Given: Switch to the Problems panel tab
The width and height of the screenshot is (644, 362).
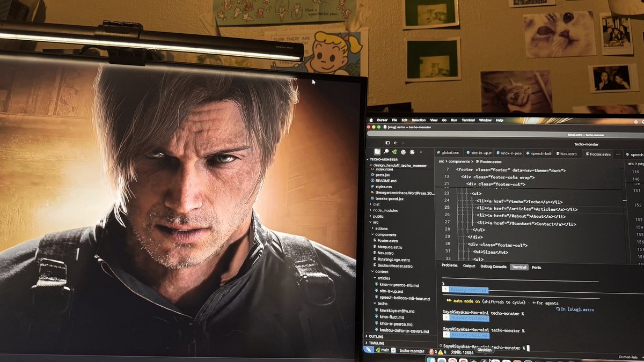Looking at the screenshot, I should pyautogui.click(x=449, y=265).
